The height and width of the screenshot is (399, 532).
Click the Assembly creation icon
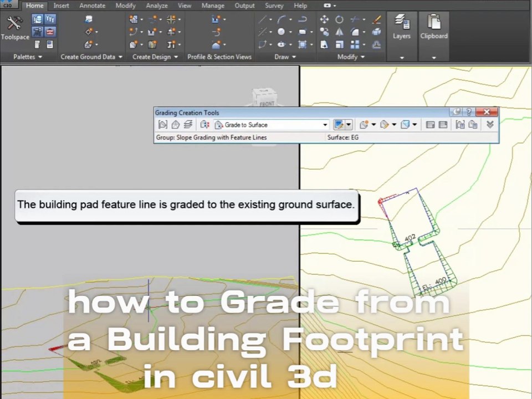coord(172,32)
